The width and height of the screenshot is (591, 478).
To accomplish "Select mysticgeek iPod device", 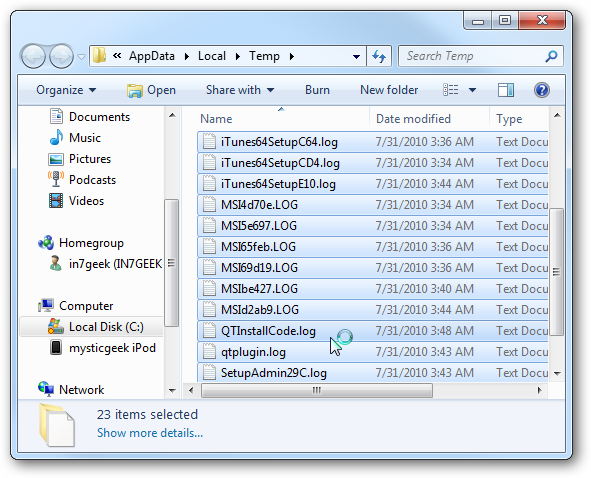I will click(x=112, y=348).
